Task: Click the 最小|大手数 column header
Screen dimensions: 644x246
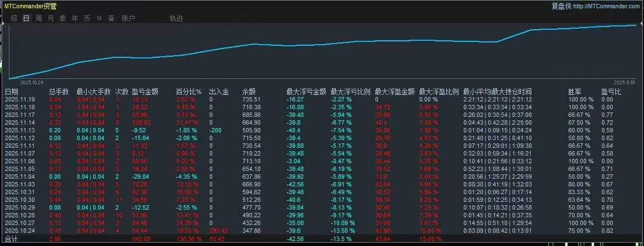Action: 94,92
